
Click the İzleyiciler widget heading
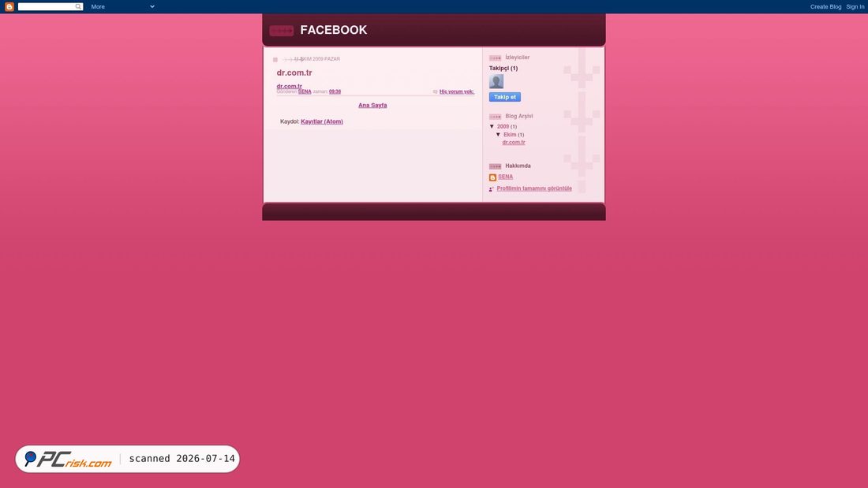[x=517, y=57]
